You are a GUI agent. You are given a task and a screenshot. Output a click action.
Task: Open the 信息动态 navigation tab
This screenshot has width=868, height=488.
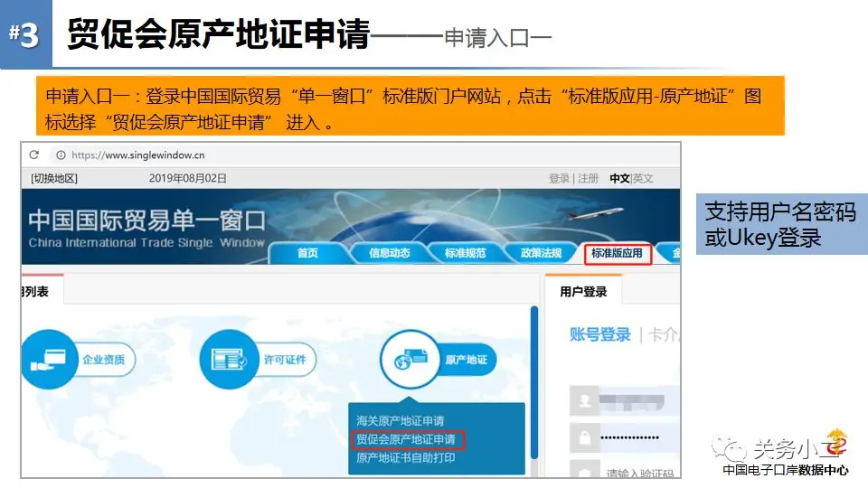point(390,253)
